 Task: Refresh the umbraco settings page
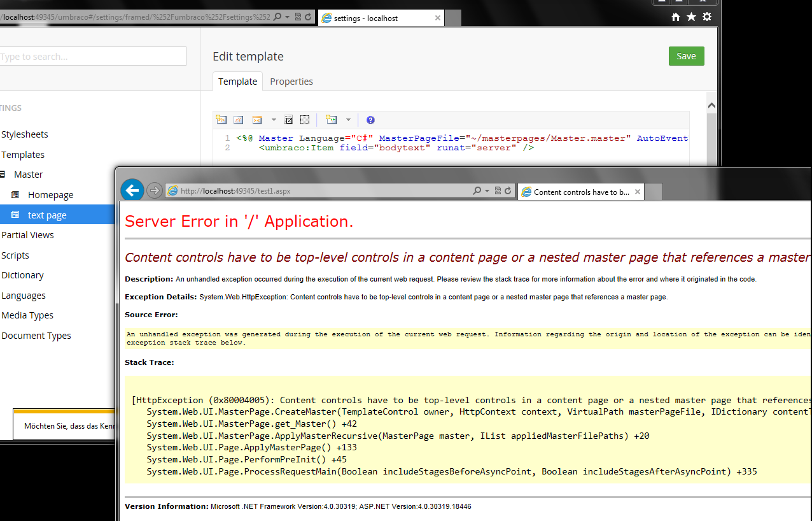pos(308,17)
